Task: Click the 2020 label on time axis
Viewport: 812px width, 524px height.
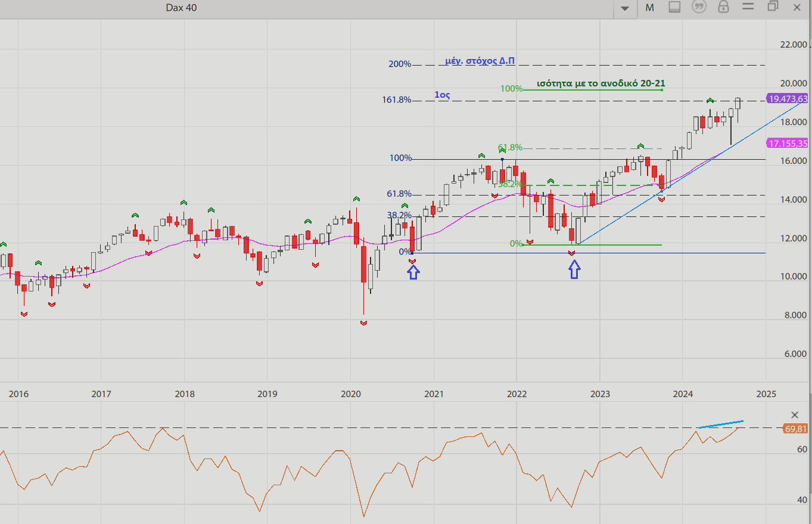Action: [x=350, y=394]
